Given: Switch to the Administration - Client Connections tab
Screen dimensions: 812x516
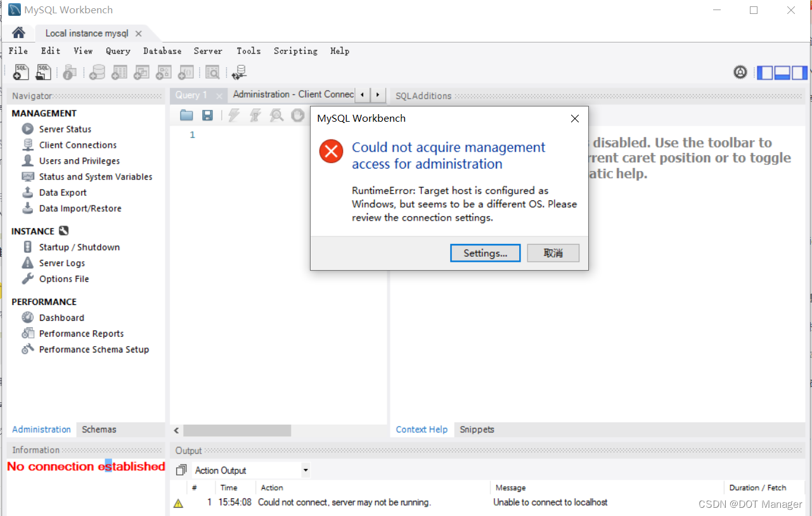Looking at the screenshot, I should point(293,94).
